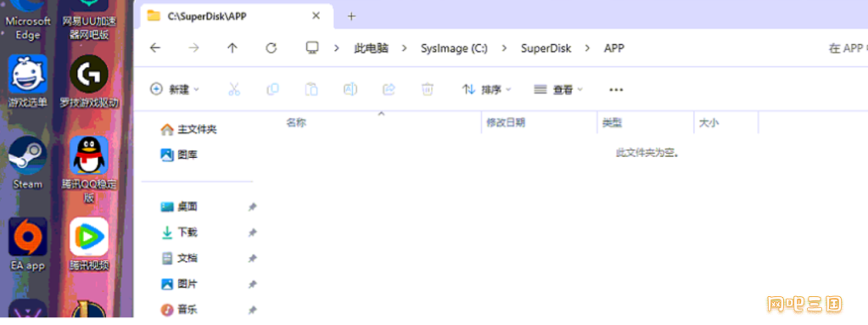Select the copy icon in toolbar
This screenshot has width=868, height=325.
(x=272, y=89)
